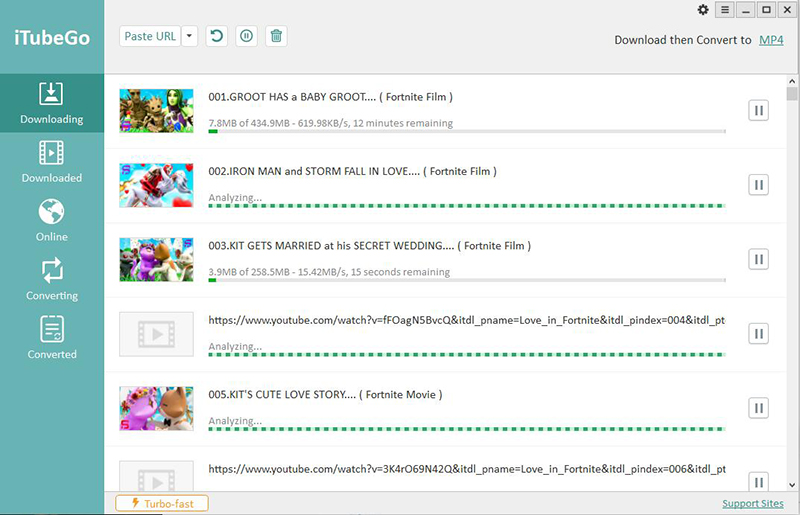Toggle the Turbo-fast mode button
Viewport: 800px width, 515px height.
pos(162,503)
